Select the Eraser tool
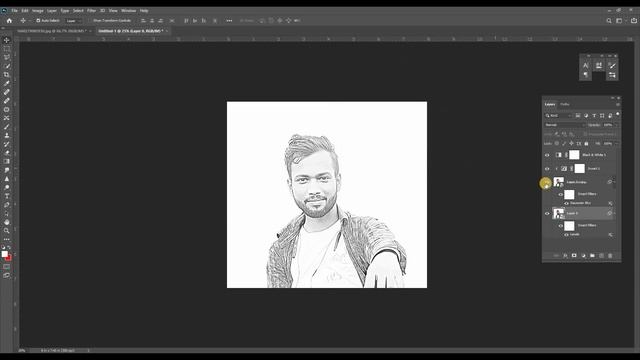Screen dimensions: 640x360 click(x=7, y=153)
